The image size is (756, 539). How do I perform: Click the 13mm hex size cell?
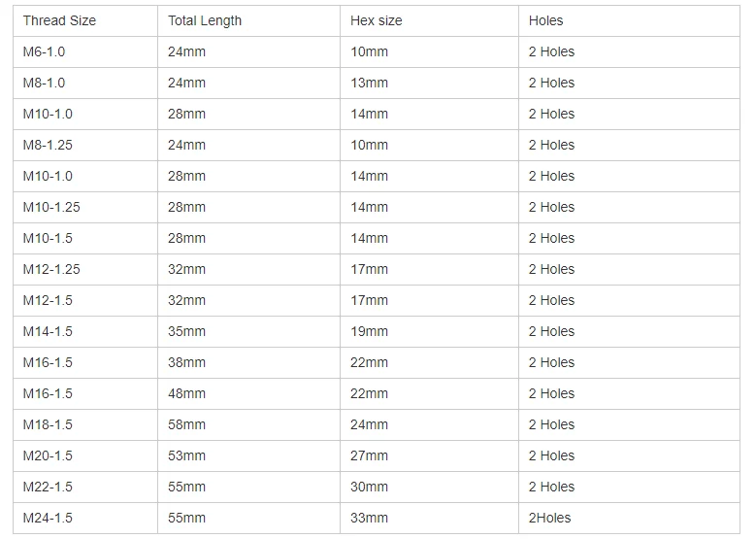click(369, 83)
